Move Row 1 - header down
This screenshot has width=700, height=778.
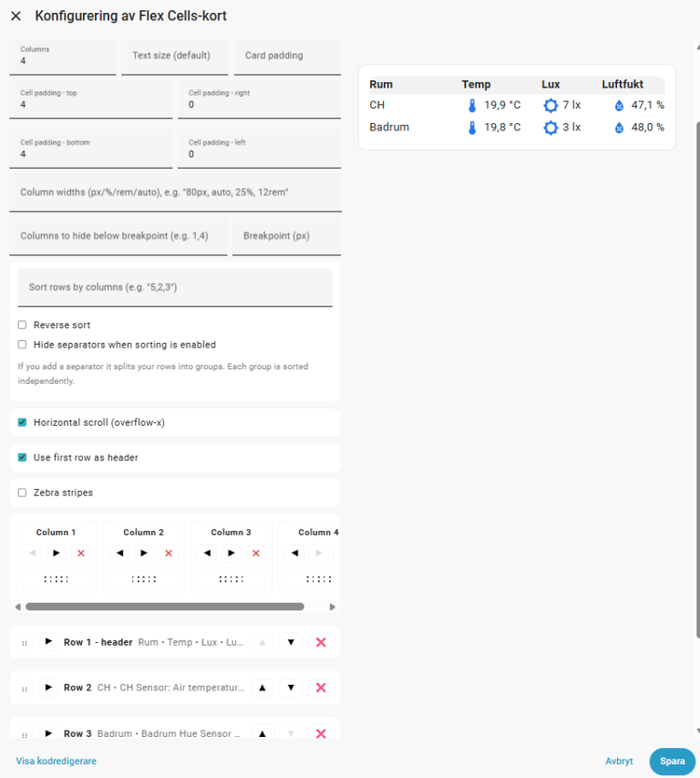pos(291,642)
